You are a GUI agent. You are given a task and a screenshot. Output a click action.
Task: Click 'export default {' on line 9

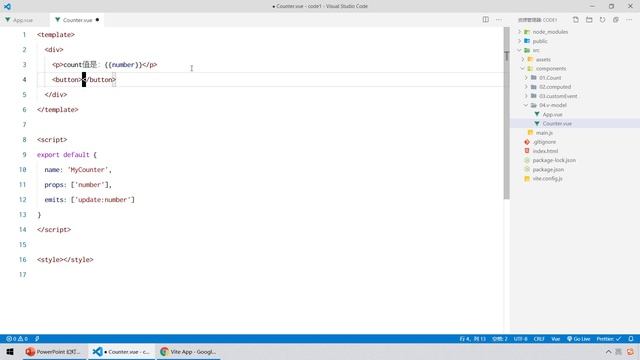pos(67,155)
